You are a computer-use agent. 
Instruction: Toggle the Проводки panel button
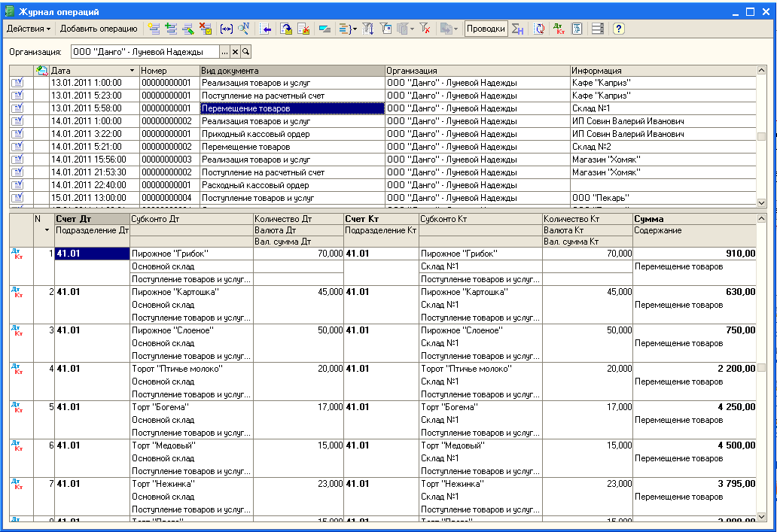[486, 29]
